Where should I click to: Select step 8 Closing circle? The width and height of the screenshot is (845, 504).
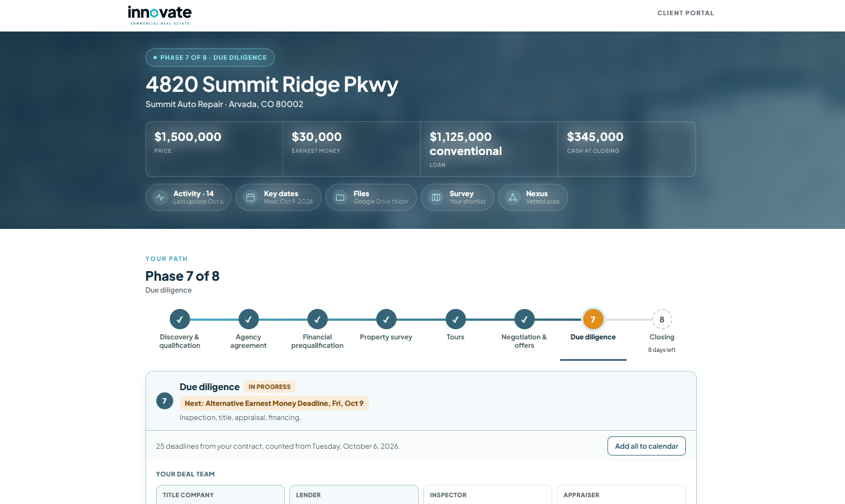point(662,319)
